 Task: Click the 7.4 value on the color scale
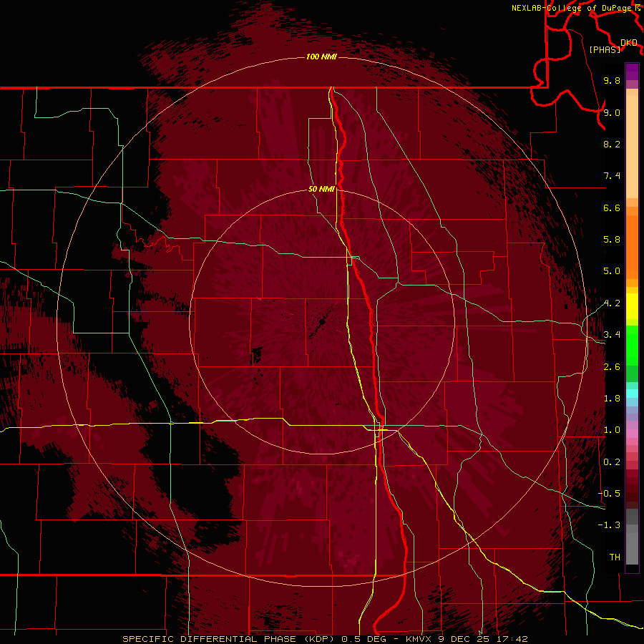pos(612,176)
